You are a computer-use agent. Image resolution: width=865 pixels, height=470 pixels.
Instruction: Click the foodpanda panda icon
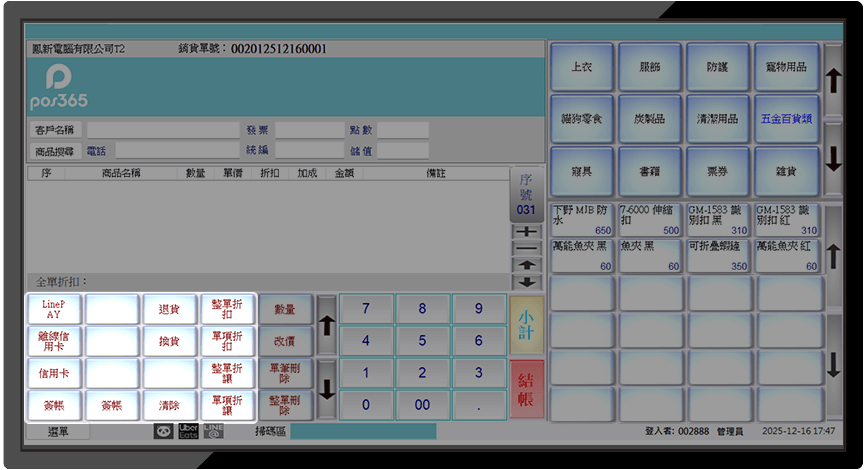tap(163, 431)
